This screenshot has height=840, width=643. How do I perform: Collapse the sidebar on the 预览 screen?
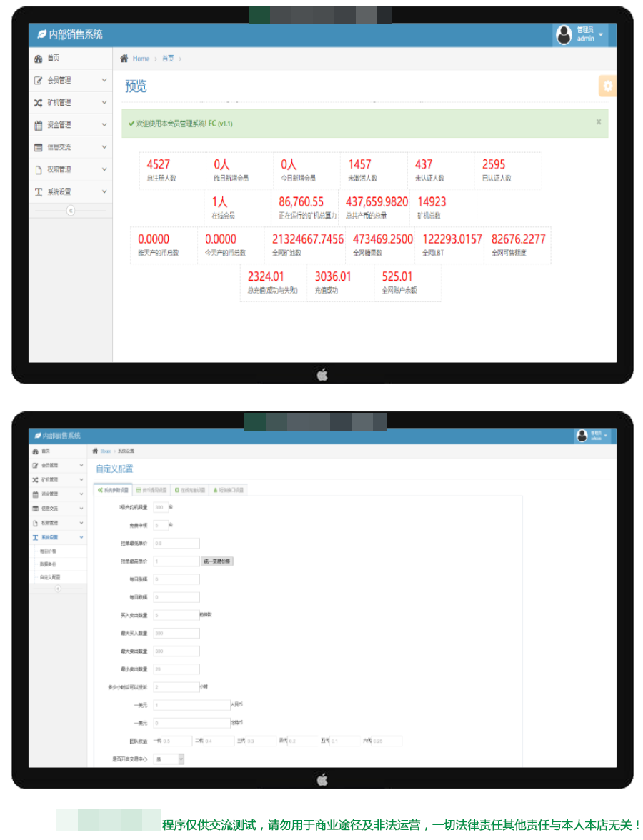coord(70,211)
